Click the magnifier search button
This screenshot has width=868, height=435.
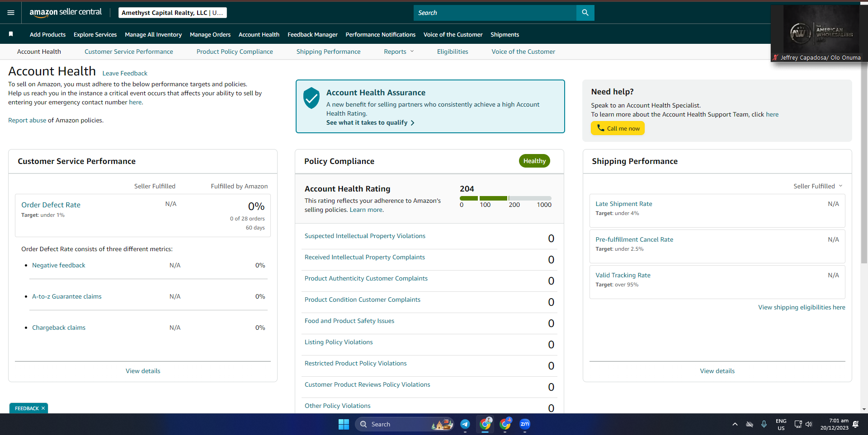click(585, 13)
